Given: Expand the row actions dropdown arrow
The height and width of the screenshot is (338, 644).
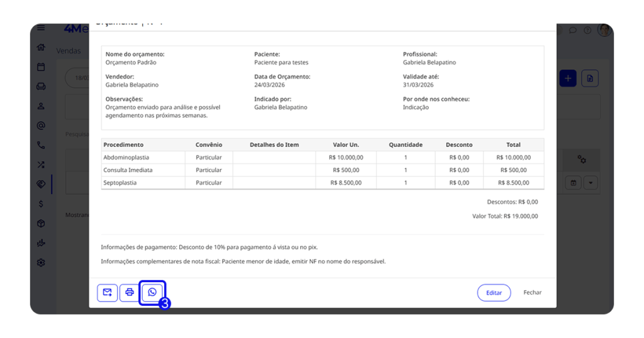Looking at the screenshot, I should tap(591, 183).
